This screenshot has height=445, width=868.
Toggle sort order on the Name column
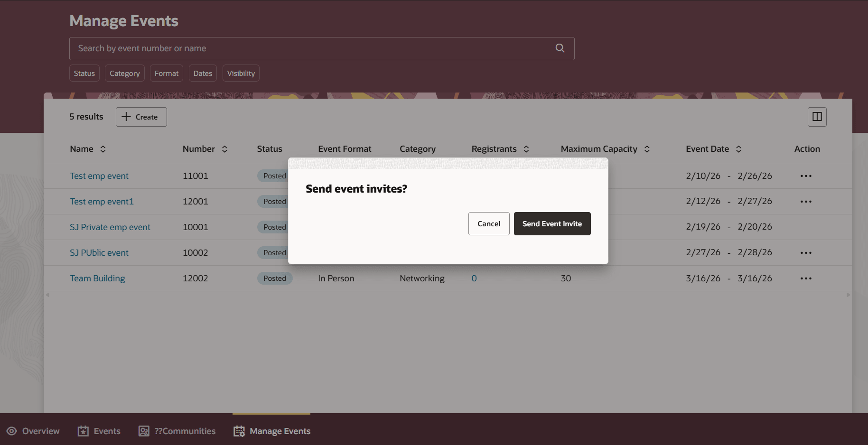pos(103,148)
